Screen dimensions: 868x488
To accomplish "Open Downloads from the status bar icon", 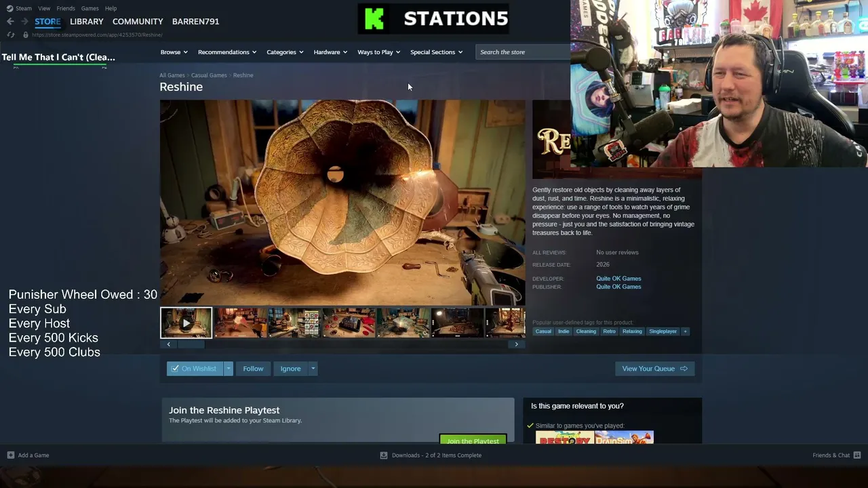I will point(383,455).
